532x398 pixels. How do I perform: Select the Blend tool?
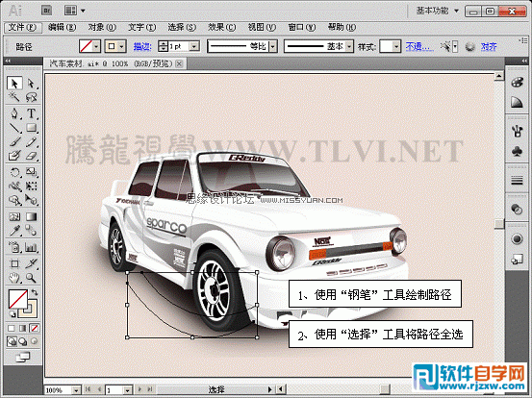coord(31,231)
